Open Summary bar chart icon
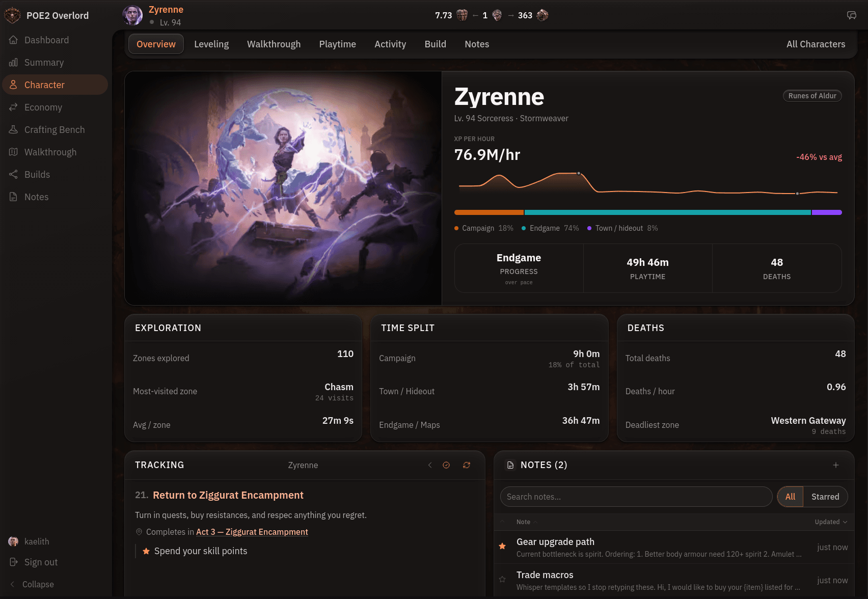Viewport: 868px width, 599px height. click(x=13, y=62)
